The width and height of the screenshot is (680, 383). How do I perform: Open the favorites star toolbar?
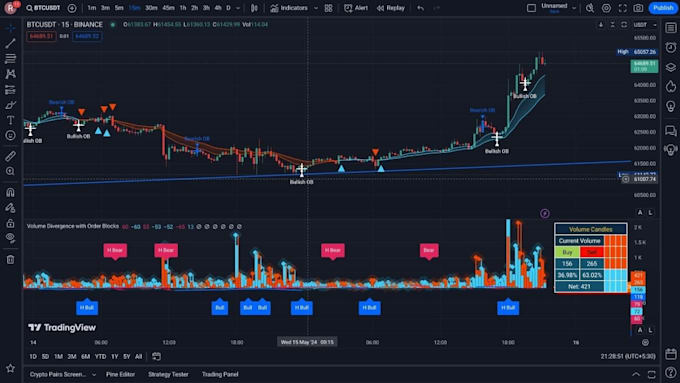click(x=10, y=368)
